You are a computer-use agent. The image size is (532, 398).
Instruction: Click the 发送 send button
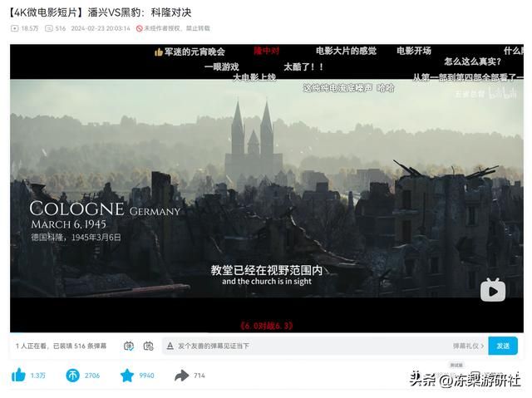click(503, 346)
